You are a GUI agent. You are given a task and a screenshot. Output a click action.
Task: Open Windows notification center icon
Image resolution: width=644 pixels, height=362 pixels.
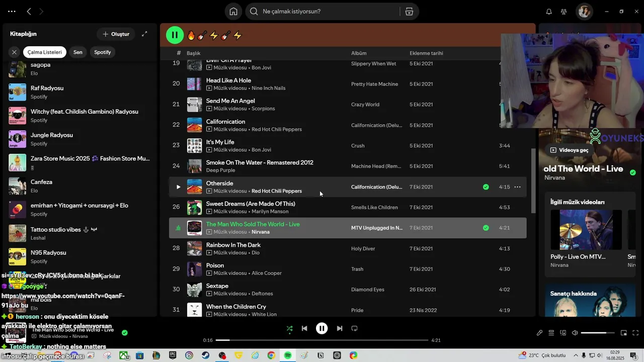pyautogui.click(x=633, y=355)
